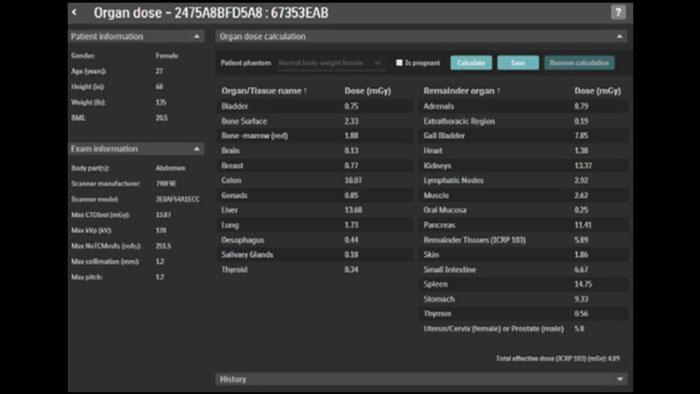The width and height of the screenshot is (700, 394).
Task: Expand the History section
Action: [x=620, y=379]
